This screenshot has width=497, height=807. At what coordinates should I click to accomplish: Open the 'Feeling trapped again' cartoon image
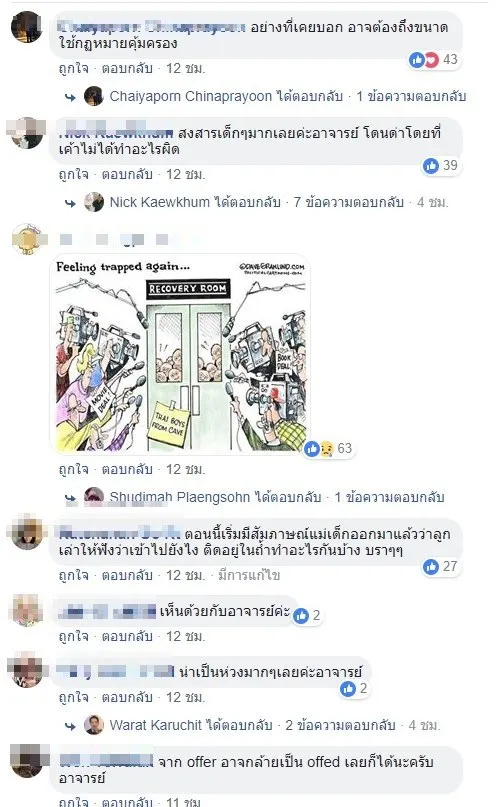tap(180, 355)
